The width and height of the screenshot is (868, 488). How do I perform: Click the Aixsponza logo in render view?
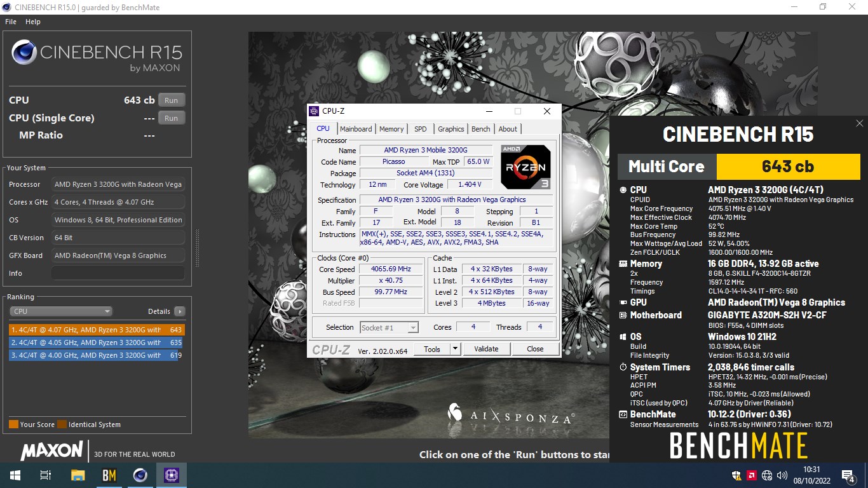point(512,415)
